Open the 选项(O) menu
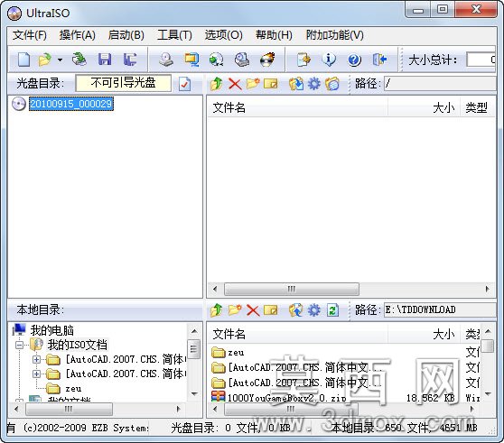Viewport: 504px width, 443px height. point(224,35)
